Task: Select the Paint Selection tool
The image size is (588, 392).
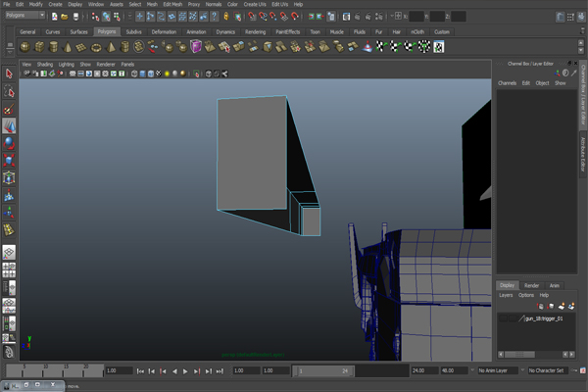Action: (9, 109)
